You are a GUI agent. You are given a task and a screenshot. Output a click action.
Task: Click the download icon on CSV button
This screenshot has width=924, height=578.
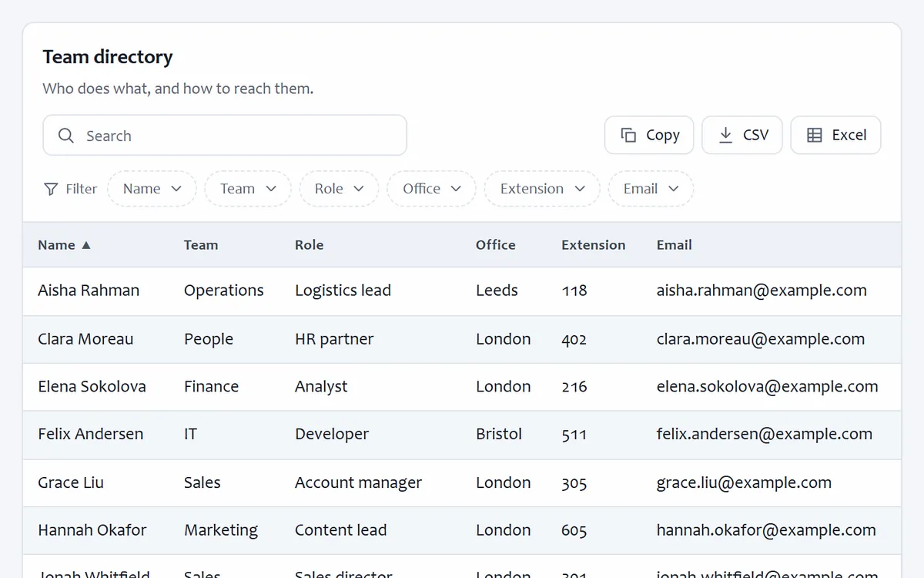(x=725, y=135)
